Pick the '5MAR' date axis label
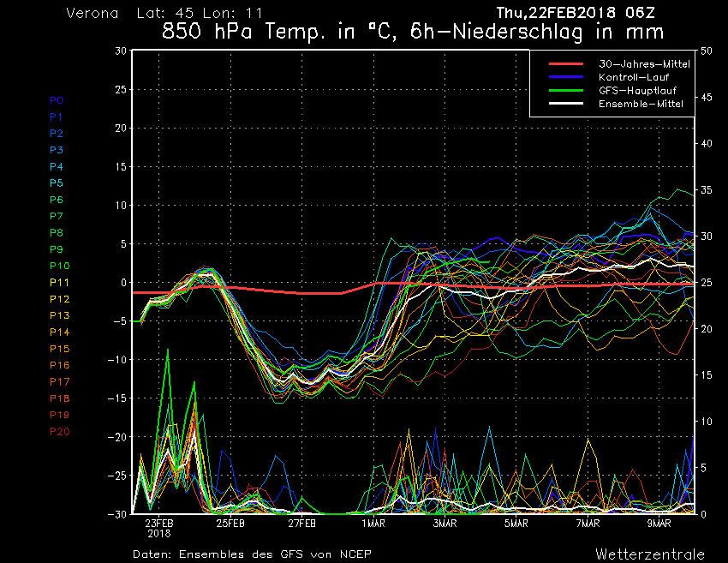The width and height of the screenshot is (728, 563). pyautogui.click(x=516, y=524)
